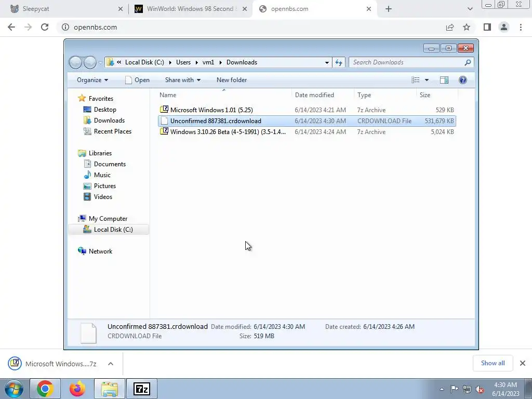Select Libraries in navigation pane
This screenshot has height=399, width=532.
pyautogui.click(x=95, y=153)
